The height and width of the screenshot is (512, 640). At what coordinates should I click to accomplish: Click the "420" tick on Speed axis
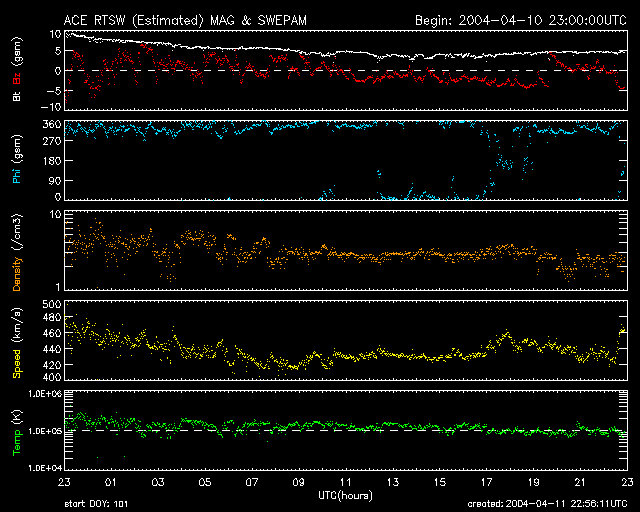click(x=52, y=365)
